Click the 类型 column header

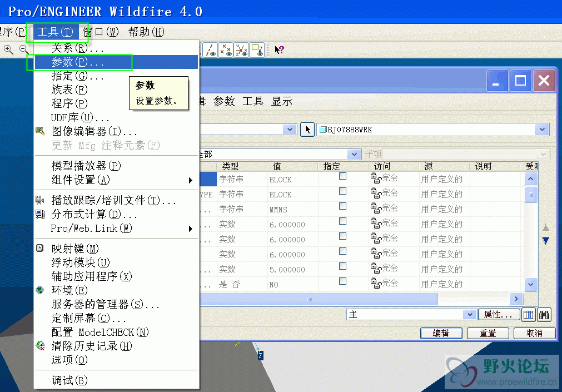(242, 166)
